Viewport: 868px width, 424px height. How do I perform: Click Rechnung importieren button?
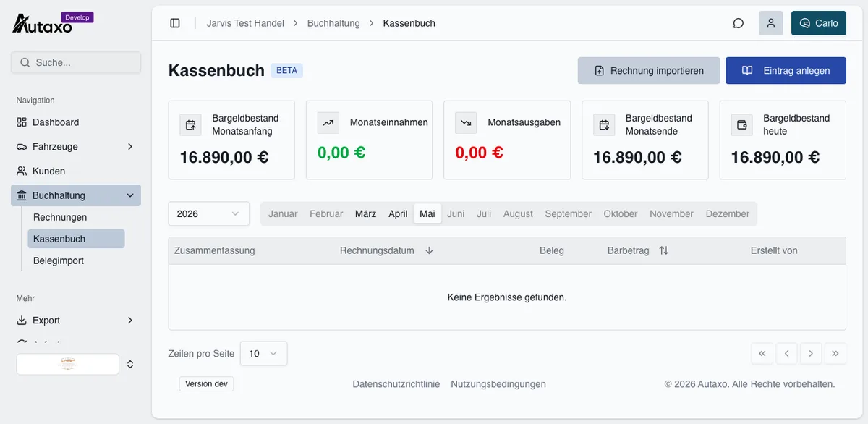(x=649, y=71)
